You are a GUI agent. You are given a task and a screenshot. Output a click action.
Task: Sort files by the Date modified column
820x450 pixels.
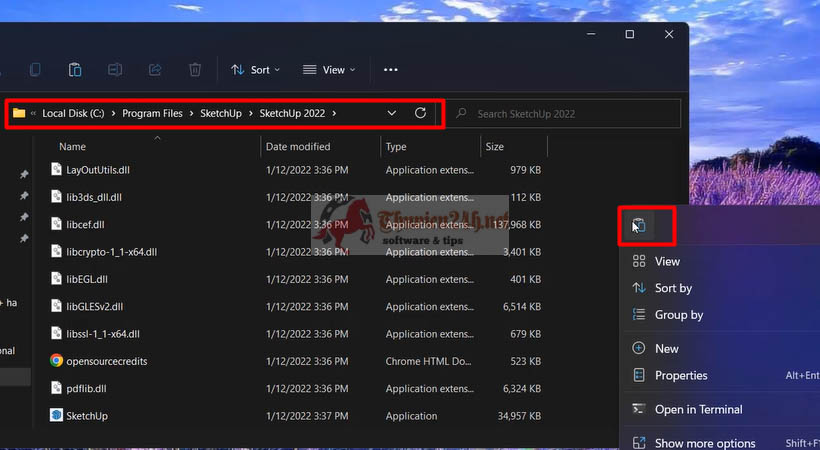tap(298, 147)
